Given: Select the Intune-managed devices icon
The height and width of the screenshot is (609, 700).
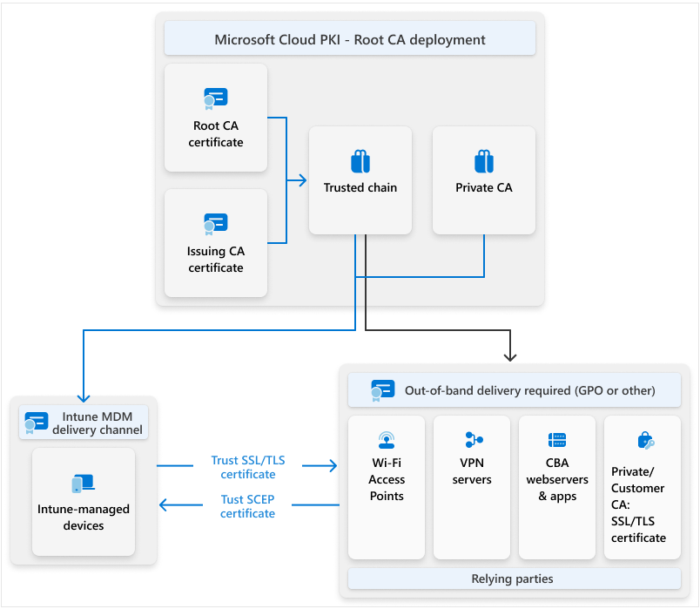Looking at the screenshot, I should [83, 483].
